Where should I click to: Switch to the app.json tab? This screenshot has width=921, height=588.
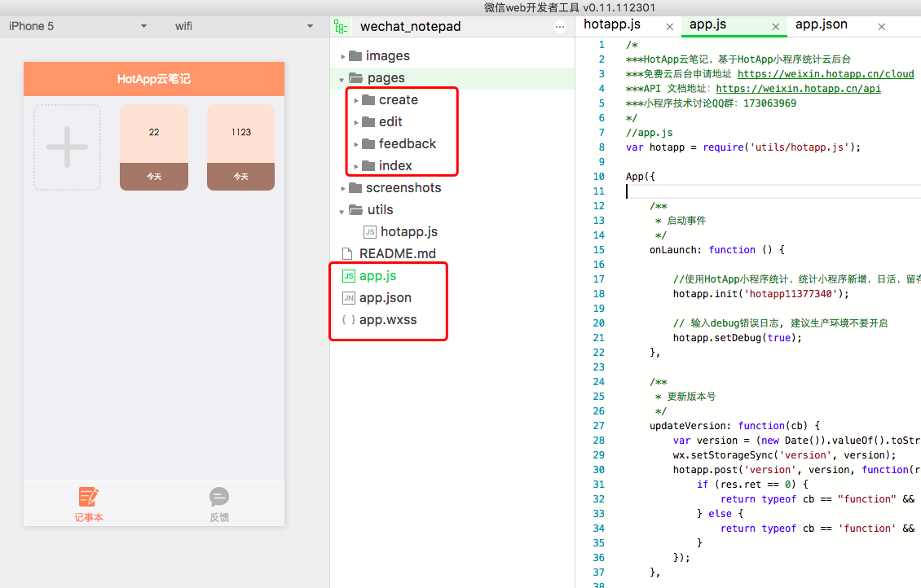pos(821,24)
